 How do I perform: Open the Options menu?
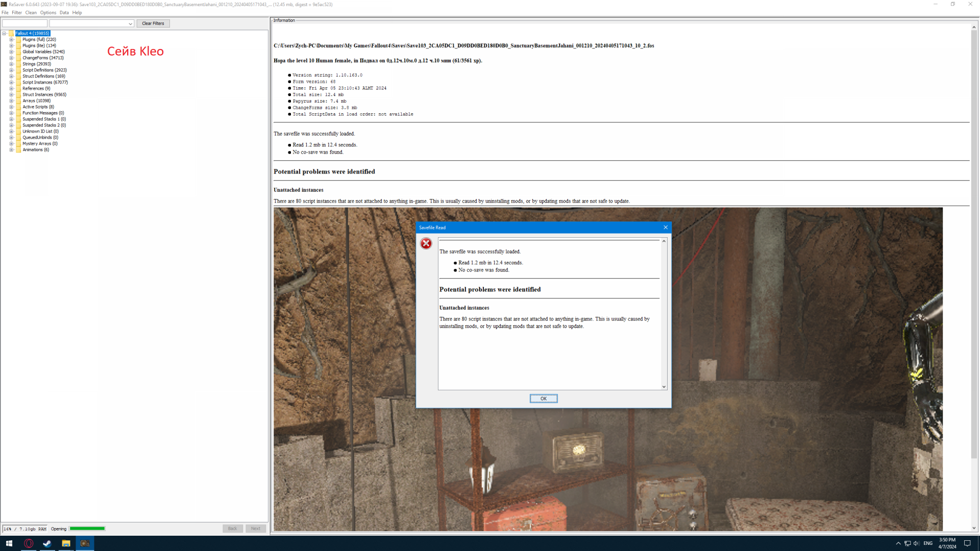click(48, 12)
